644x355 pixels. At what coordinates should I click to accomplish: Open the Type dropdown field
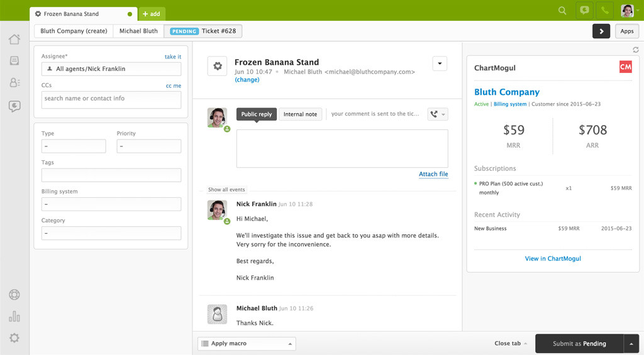pyautogui.click(x=74, y=146)
